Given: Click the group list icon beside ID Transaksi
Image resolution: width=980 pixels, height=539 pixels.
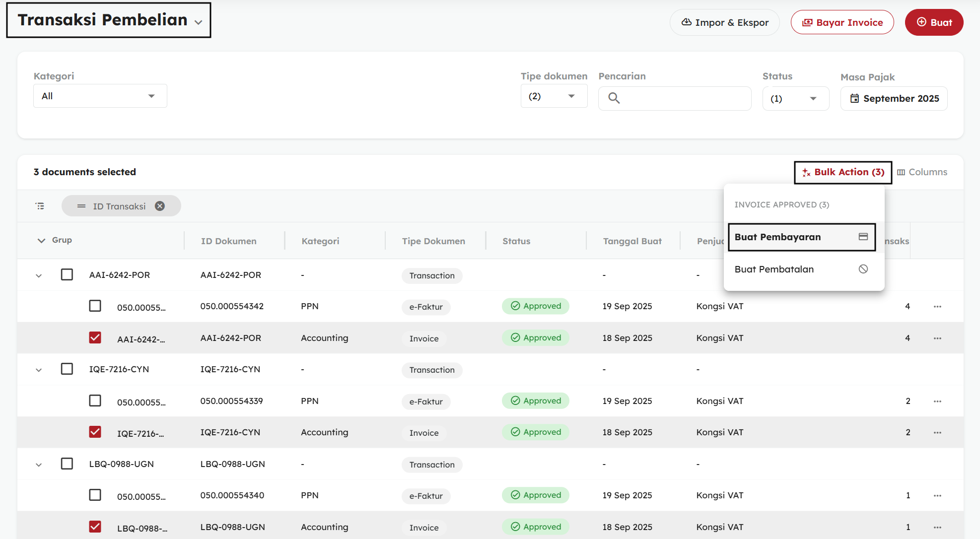Looking at the screenshot, I should click(x=40, y=206).
